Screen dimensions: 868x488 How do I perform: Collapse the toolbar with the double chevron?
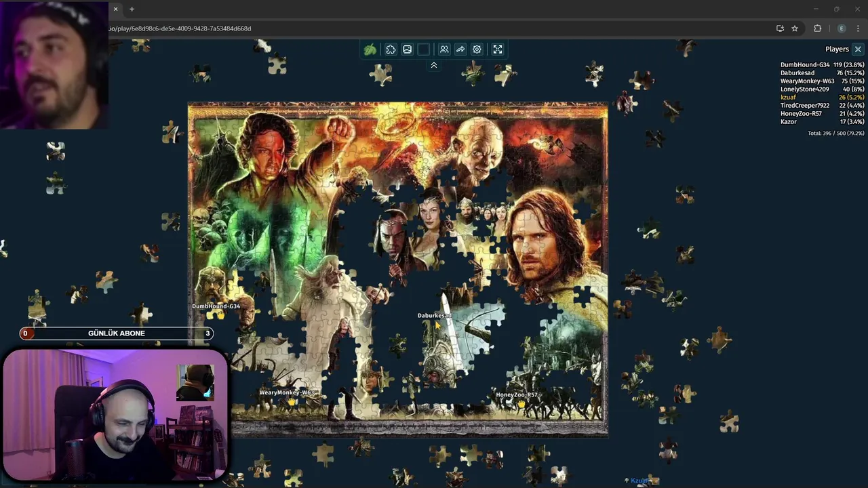434,65
